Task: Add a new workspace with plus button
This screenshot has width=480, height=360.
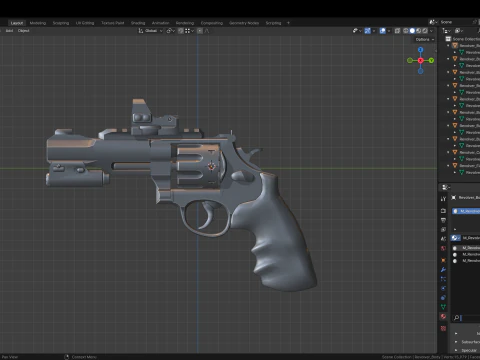Action: point(288,23)
